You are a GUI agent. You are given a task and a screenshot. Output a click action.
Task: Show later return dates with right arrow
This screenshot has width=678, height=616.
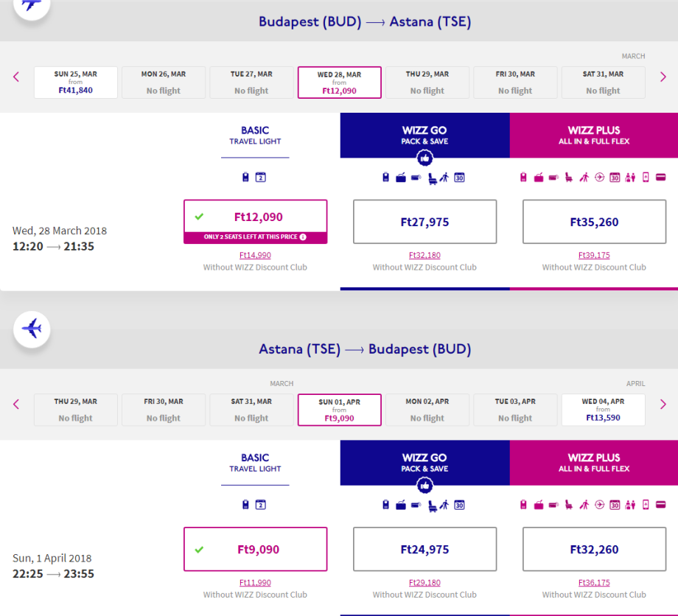663,404
